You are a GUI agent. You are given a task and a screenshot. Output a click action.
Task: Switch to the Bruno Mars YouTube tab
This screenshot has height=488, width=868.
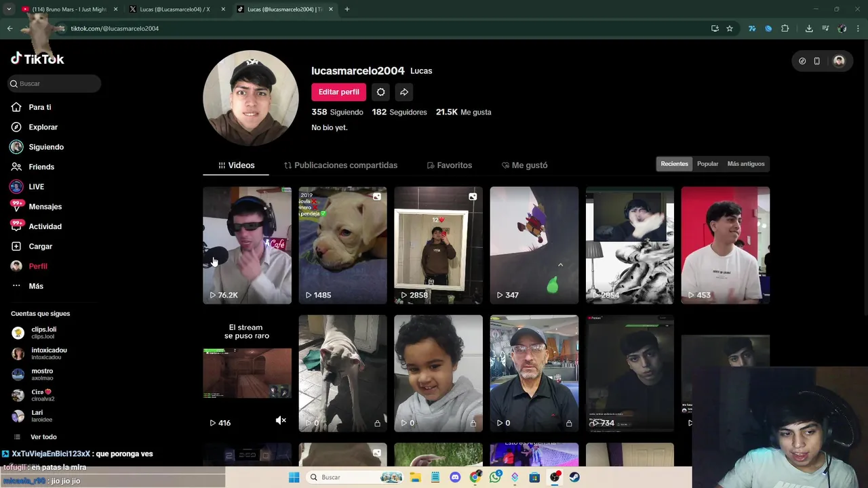click(x=69, y=9)
